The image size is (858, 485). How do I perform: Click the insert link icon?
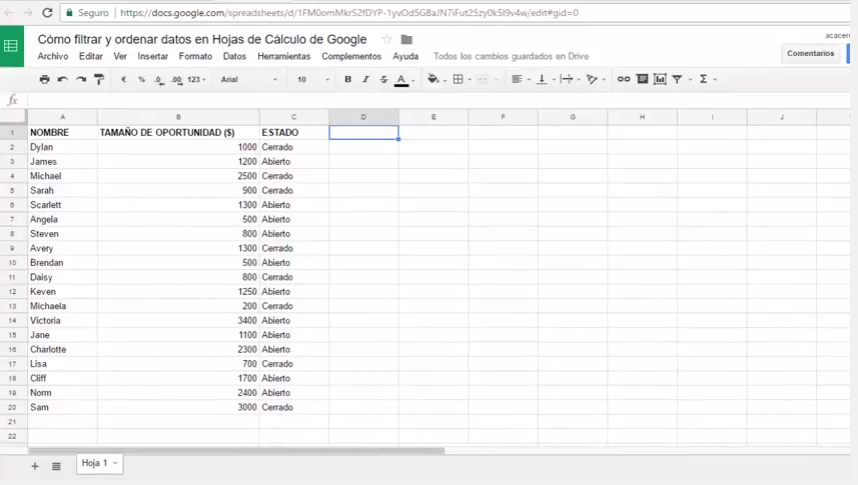(x=623, y=79)
